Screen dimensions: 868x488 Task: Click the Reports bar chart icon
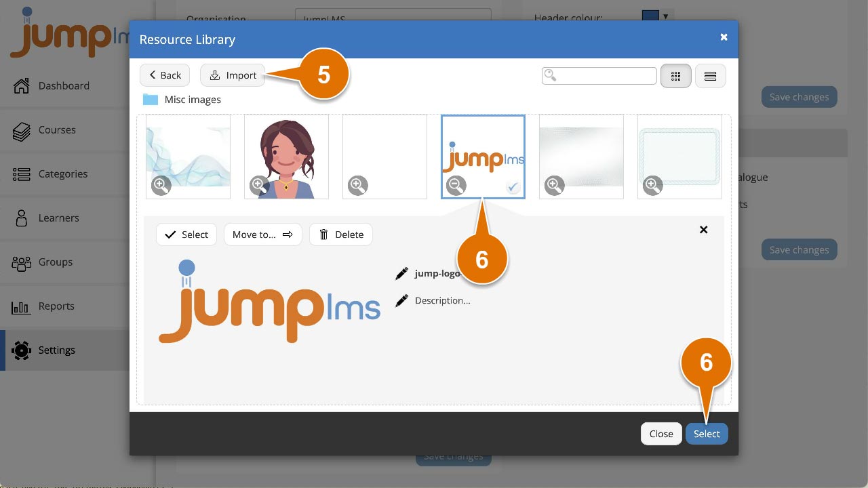pyautogui.click(x=22, y=306)
